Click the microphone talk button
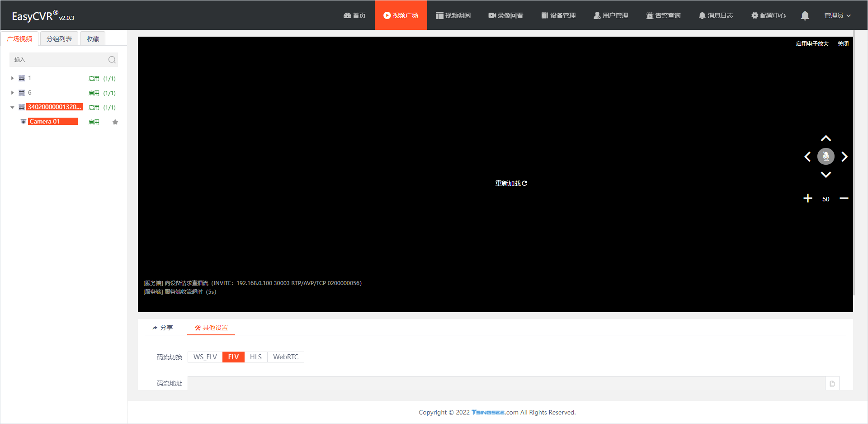Screen dimensions: 868x424 [826, 157]
